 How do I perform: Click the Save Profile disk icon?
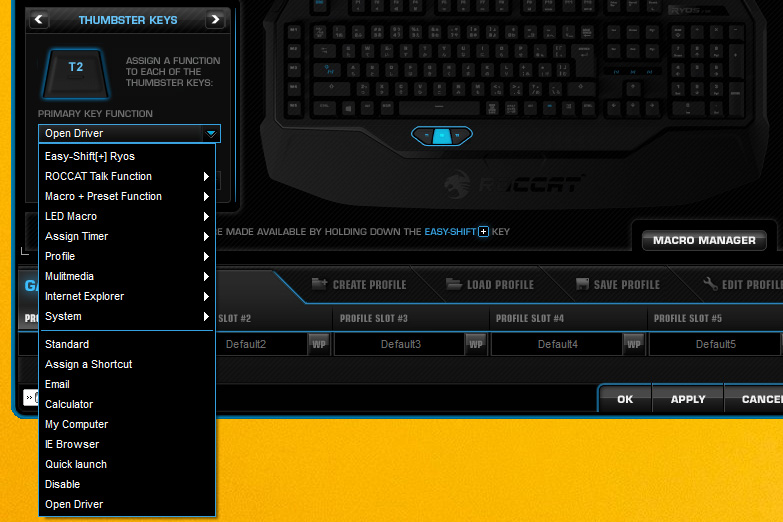(582, 284)
